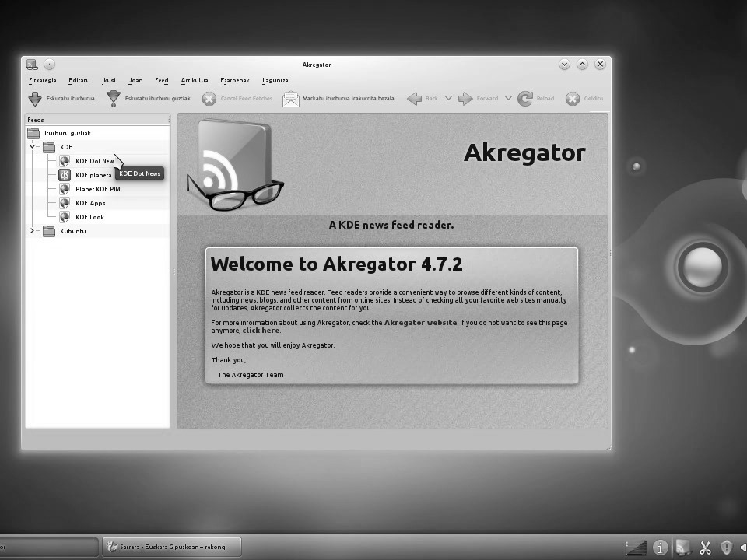Select the KDE Dot News feed
747x560 pixels.
coord(94,161)
